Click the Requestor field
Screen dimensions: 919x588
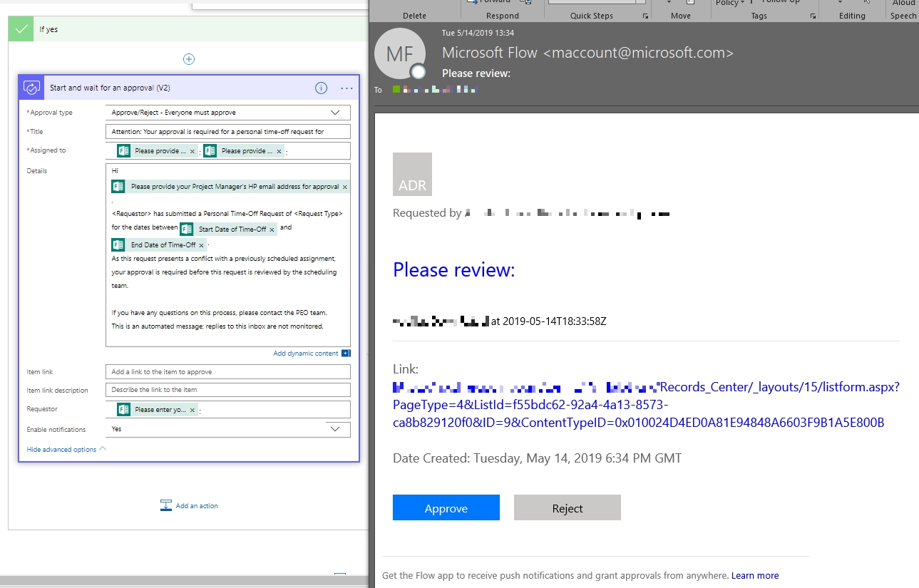tap(228, 410)
